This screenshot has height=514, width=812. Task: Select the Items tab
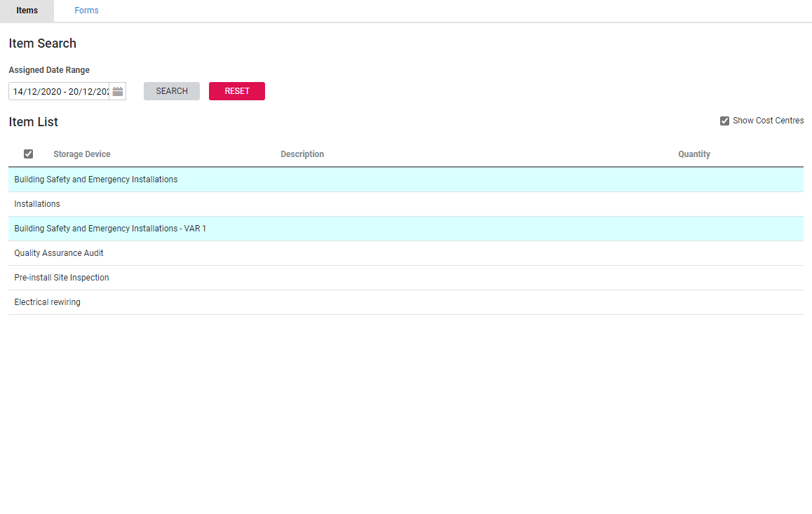[27, 11]
